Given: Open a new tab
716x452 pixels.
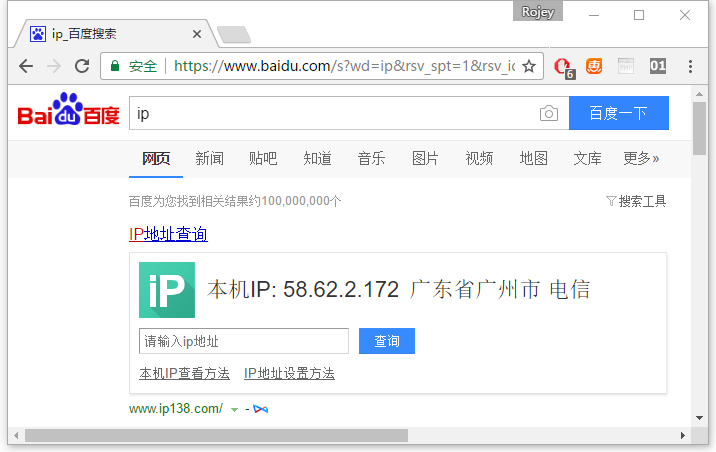Looking at the screenshot, I should 234,35.
